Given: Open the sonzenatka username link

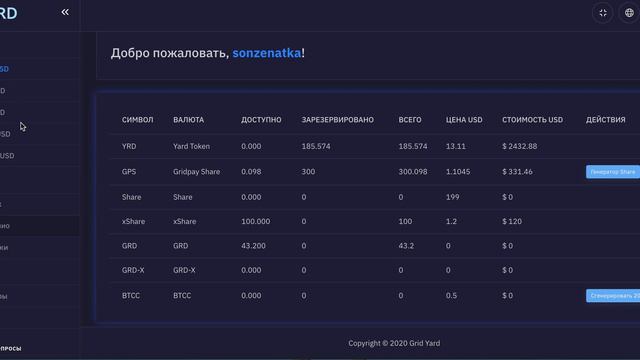Looking at the screenshot, I should point(267,53).
